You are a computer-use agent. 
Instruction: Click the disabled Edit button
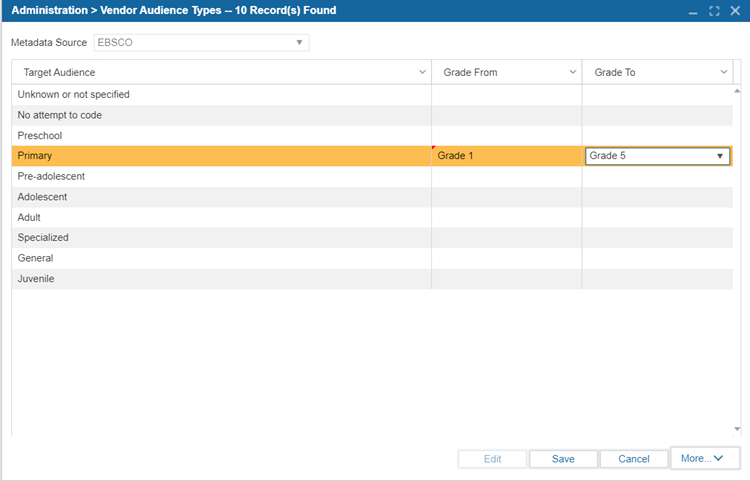492,459
